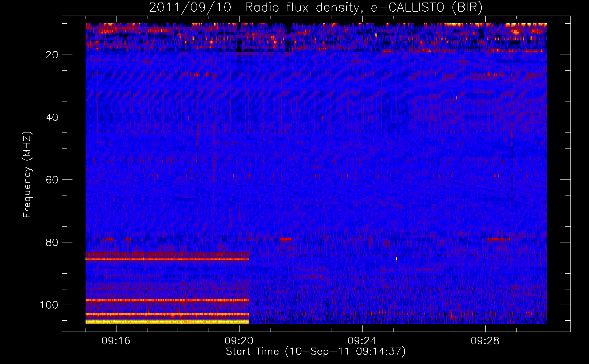Click the '40' frequency tick label

52,118
